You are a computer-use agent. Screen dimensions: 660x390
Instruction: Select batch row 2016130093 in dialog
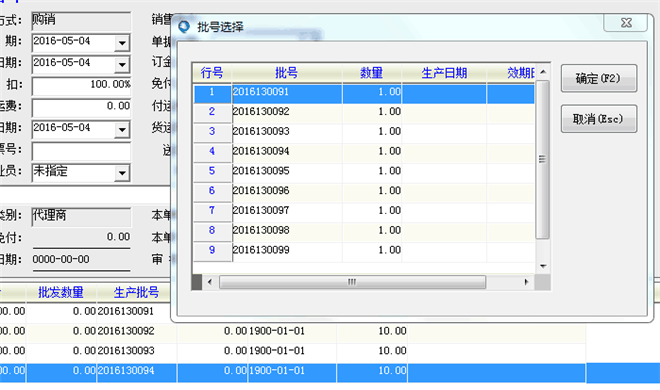pyautogui.click(x=364, y=133)
